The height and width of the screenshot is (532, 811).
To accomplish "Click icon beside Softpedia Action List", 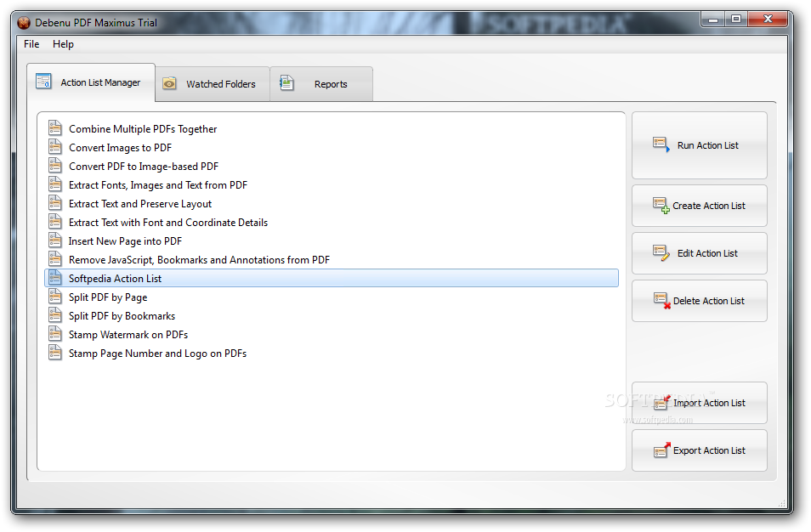I will pos(54,277).
